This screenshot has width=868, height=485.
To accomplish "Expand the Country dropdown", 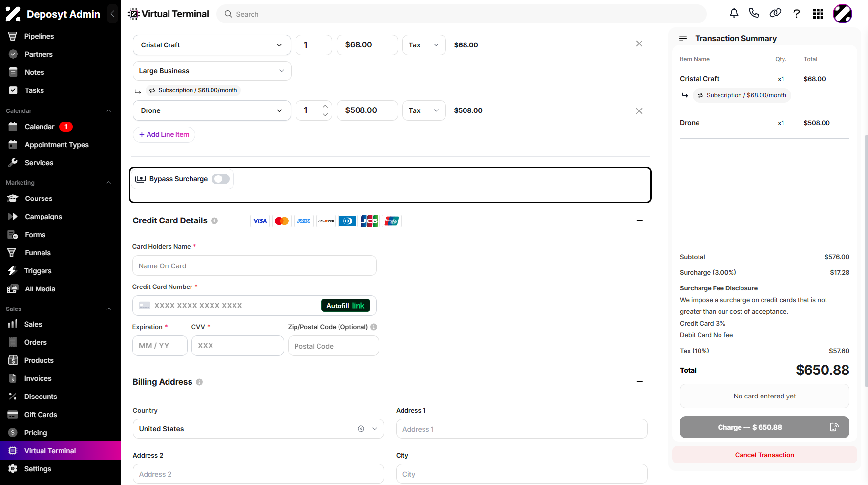I will [x=375, y=429].
